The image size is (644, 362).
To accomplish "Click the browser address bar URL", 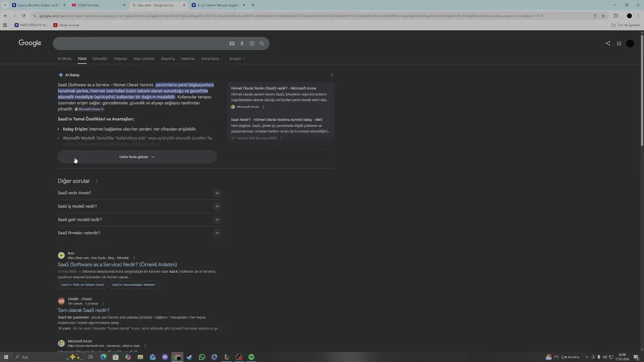I will coord(292,16).
